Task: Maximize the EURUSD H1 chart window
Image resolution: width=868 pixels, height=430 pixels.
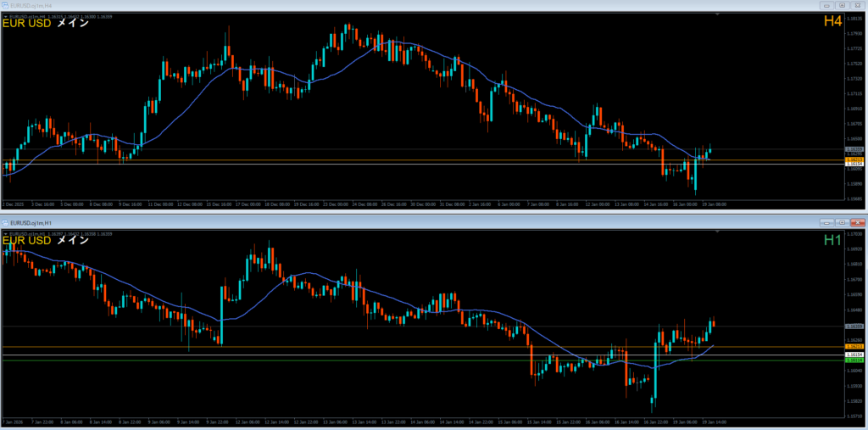Action: point(842,221)
